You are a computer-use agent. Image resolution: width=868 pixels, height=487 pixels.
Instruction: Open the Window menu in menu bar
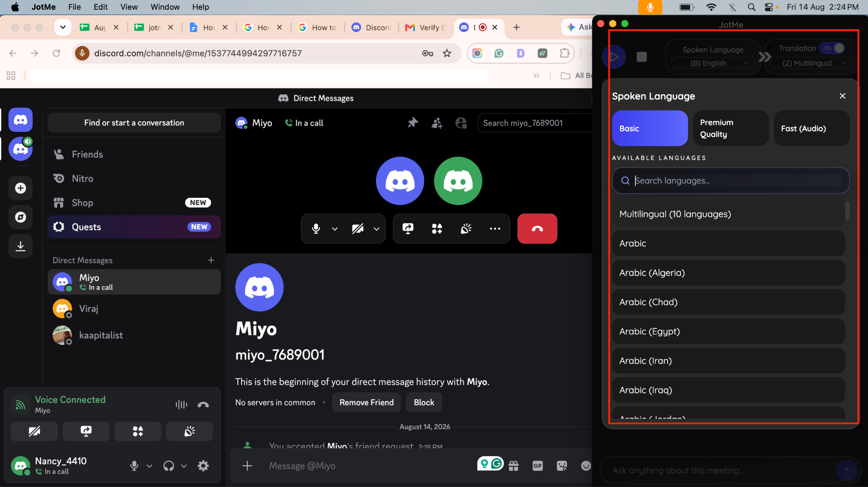165,7
